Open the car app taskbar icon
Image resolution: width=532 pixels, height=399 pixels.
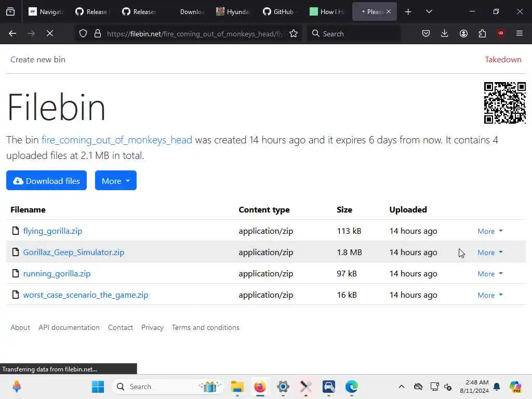(x=329, y=387)
